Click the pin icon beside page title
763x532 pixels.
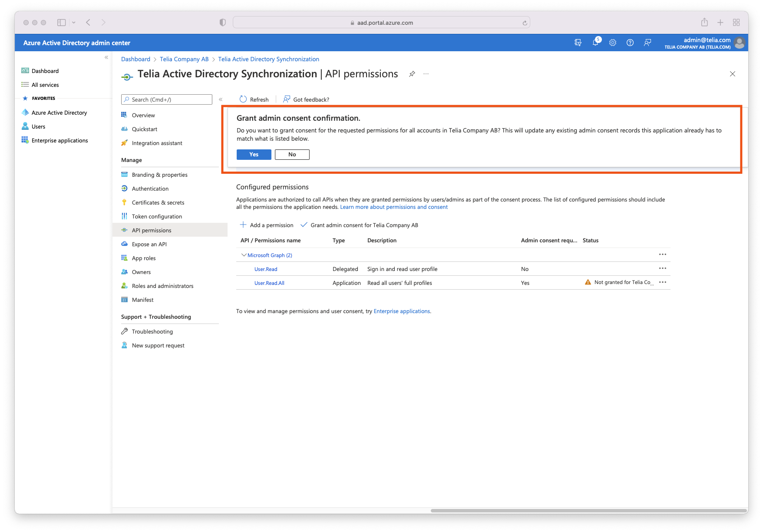[x=412, y=74]
